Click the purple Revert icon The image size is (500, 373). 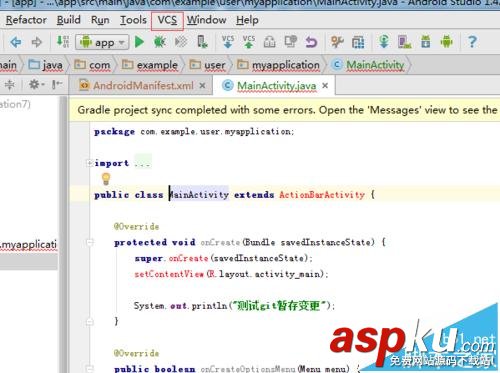pos(311,42)
